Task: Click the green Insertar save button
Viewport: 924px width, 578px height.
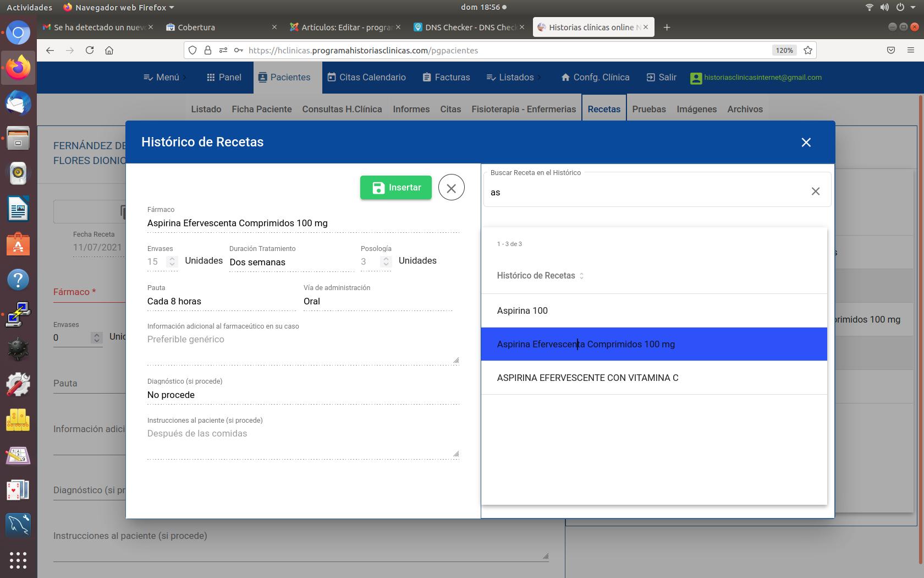Action: click(395, 188)
